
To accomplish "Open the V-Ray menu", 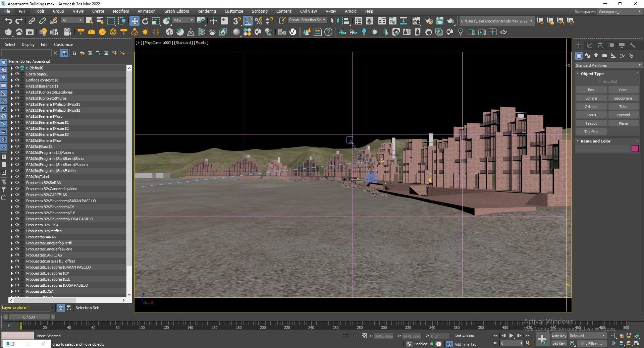I will (x=331, y=11).
